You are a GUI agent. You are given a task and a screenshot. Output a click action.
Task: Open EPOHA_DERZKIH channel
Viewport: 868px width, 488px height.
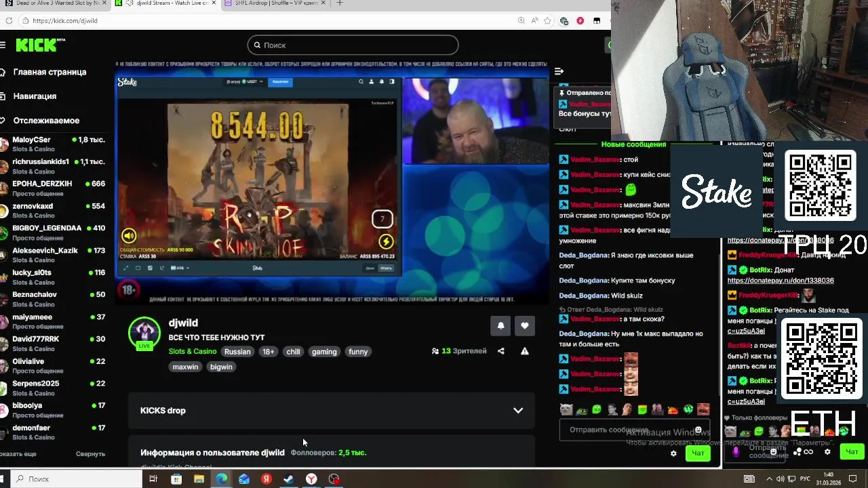(x=53, y=188)
